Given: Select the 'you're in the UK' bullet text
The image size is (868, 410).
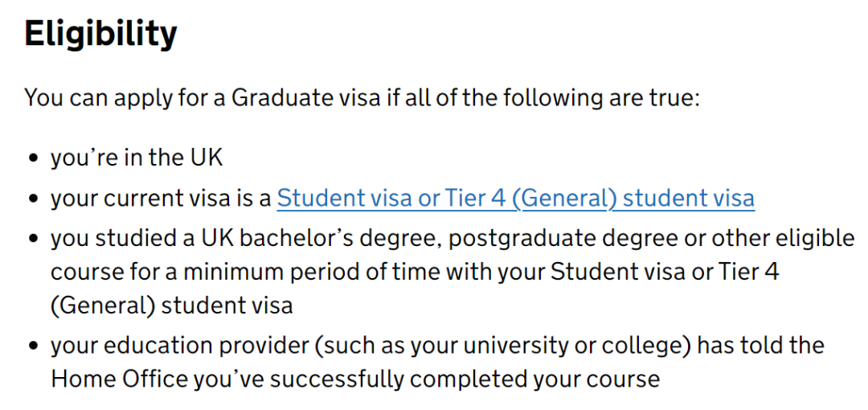Looking at the screenshot, I should (137, 158).
